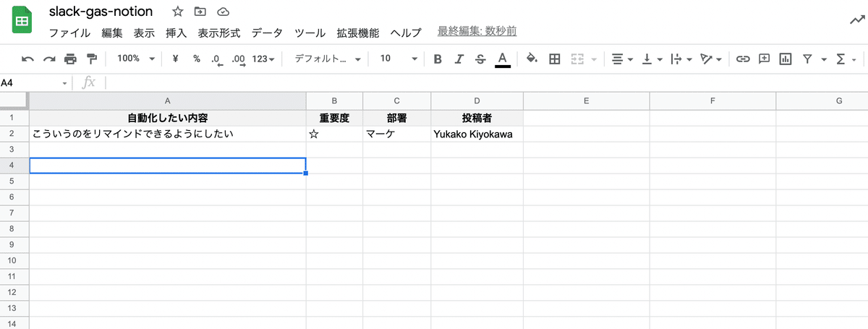Add a comment using the toolbar icon
Viewport: 868px width, 329px height.
click(x=764, y=59)
